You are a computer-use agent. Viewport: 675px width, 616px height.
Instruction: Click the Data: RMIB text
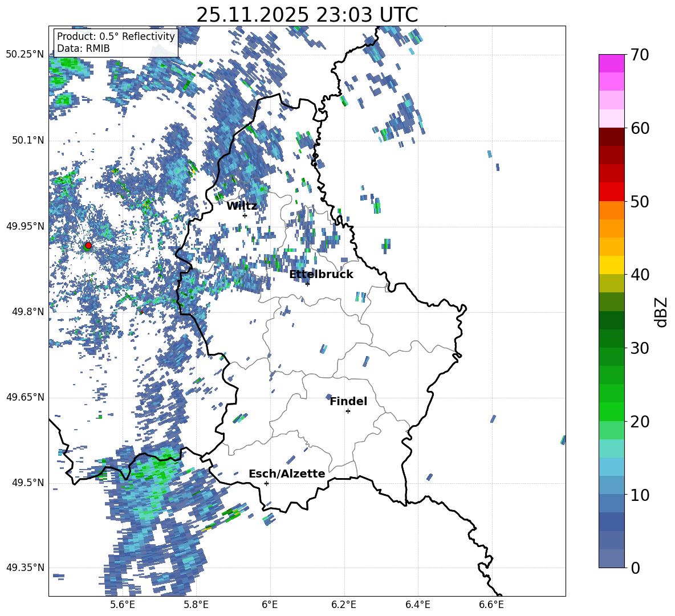tap(83, 48)
